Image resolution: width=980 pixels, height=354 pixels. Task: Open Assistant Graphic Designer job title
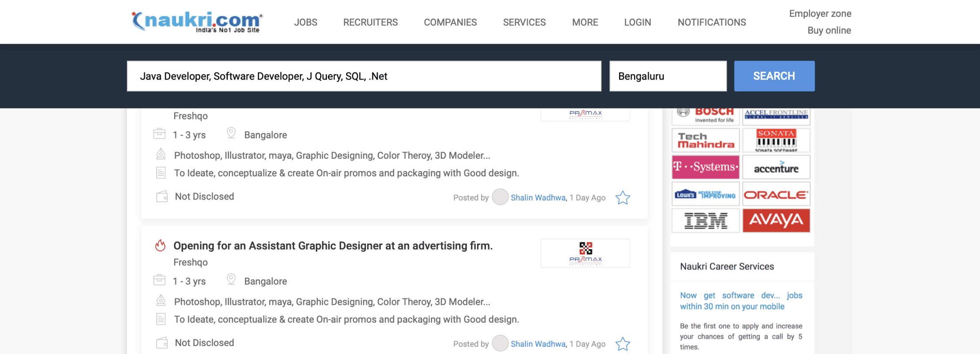point(333,246)
